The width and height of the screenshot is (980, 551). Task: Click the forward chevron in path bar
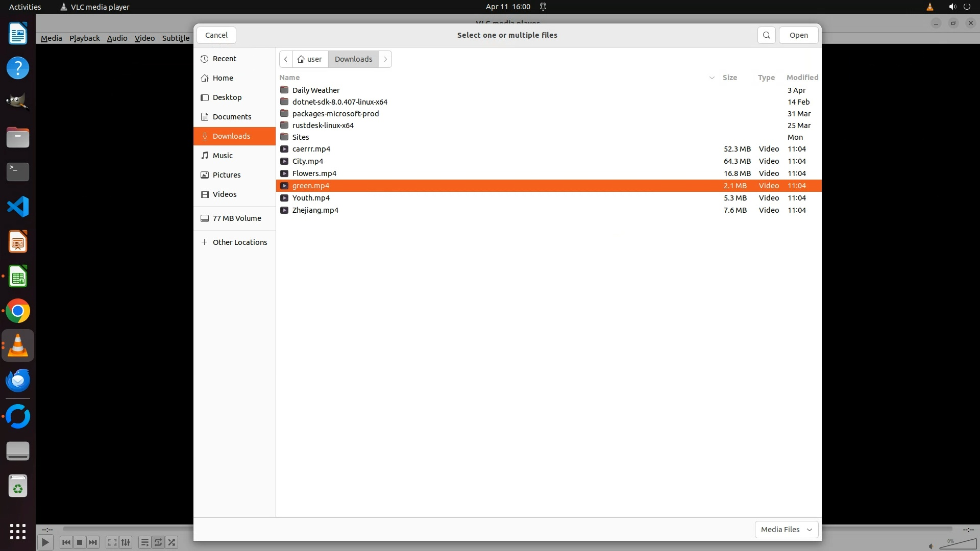(385, 59)
